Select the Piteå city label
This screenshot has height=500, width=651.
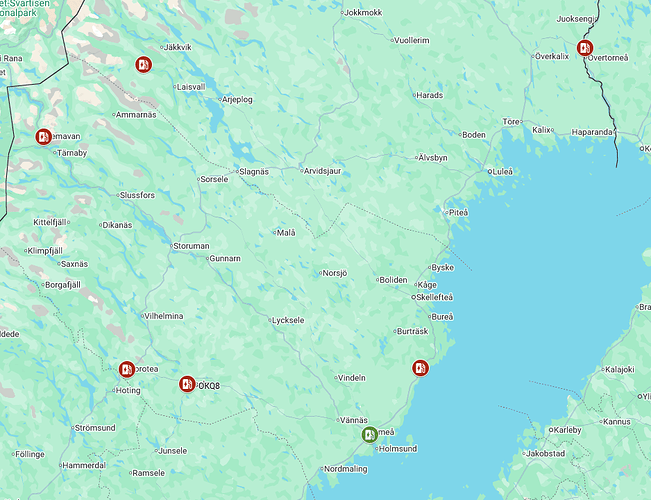458,213
